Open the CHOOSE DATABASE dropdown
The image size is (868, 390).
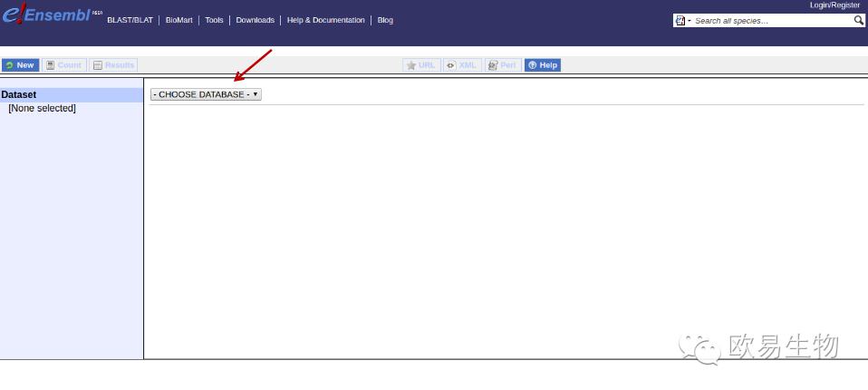tap(206, 94)
